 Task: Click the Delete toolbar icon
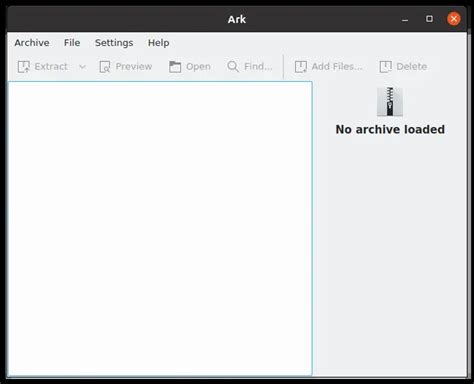click(x=385, y=67)
